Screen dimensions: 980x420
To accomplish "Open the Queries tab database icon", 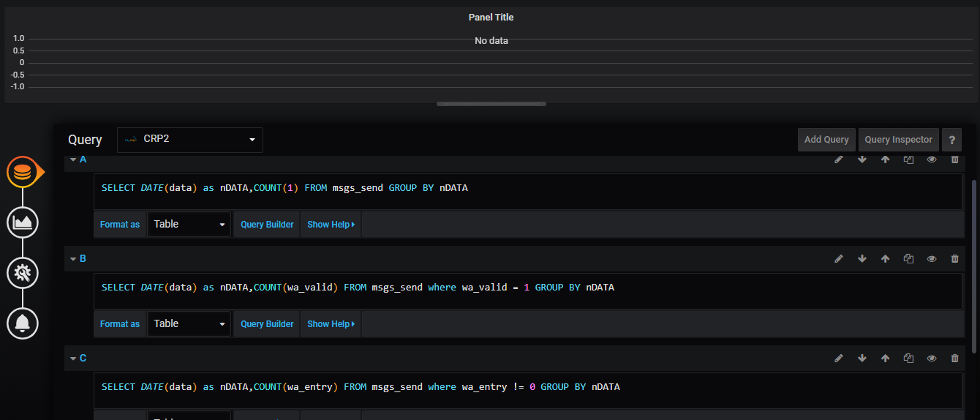I will [x=23, y=172].
